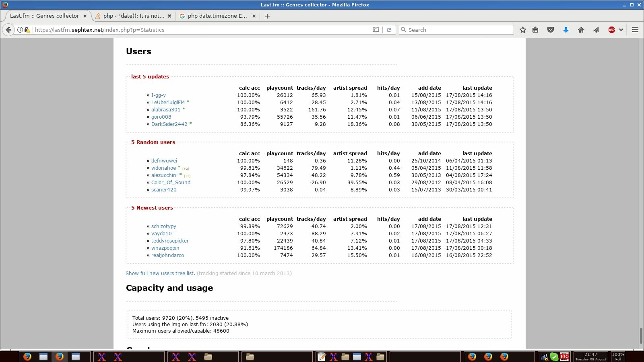Click the page vertical scrollbar thumb
The height and width of the screenshot is (362, 644).
pyautogui.click(x=641, y=335)
